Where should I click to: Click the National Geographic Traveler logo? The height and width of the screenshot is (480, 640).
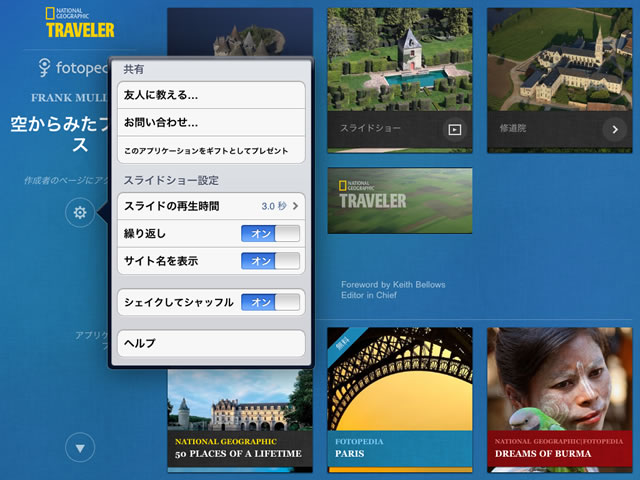pyautogui.click(x=80, y=23)
